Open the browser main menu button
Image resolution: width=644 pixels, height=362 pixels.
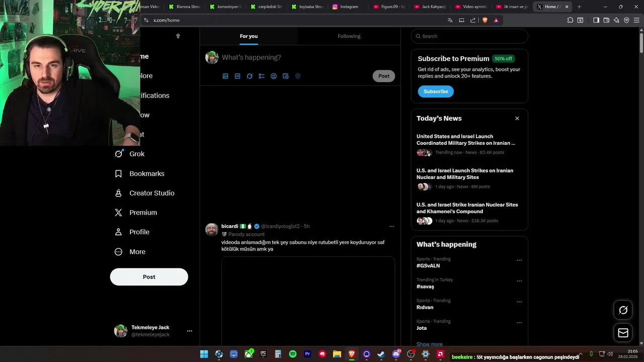636,20
